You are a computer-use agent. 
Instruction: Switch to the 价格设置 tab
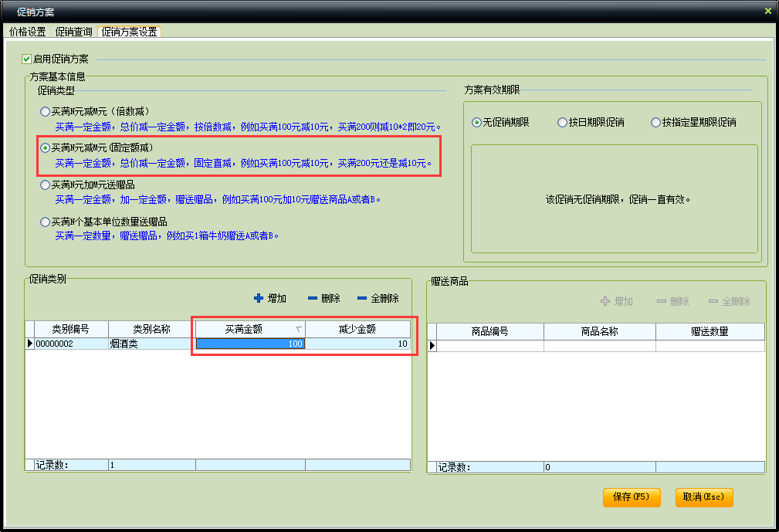click(x=28, y=32)
